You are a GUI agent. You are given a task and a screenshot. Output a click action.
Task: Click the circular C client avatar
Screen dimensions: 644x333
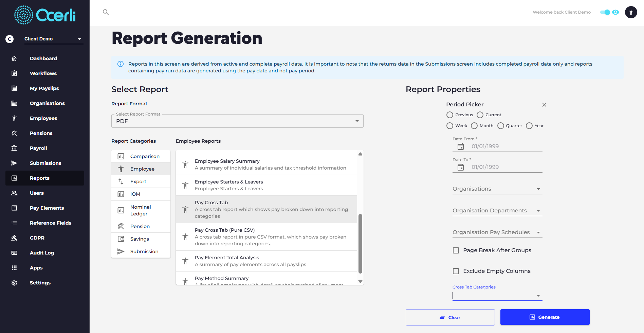pos(10,39)
